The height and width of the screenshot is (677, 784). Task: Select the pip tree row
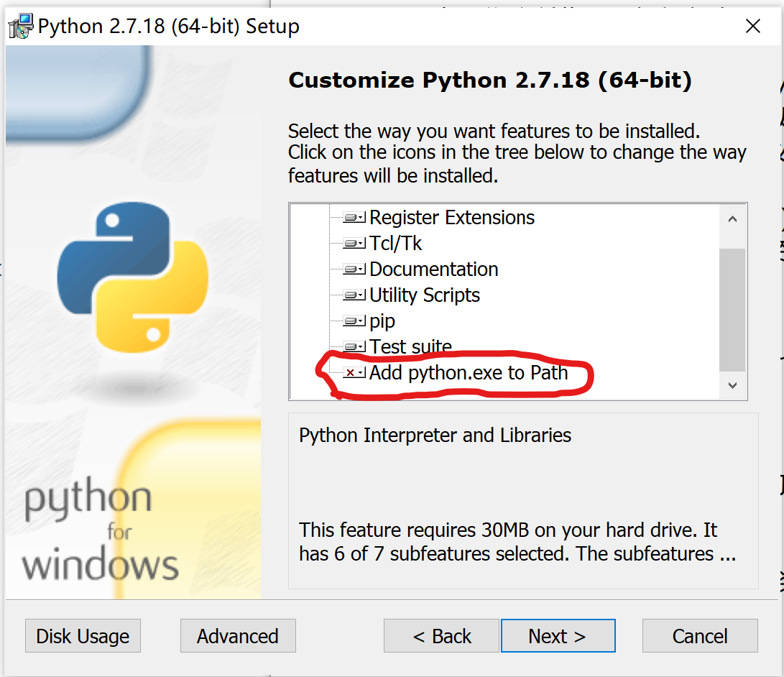[382, 321]
